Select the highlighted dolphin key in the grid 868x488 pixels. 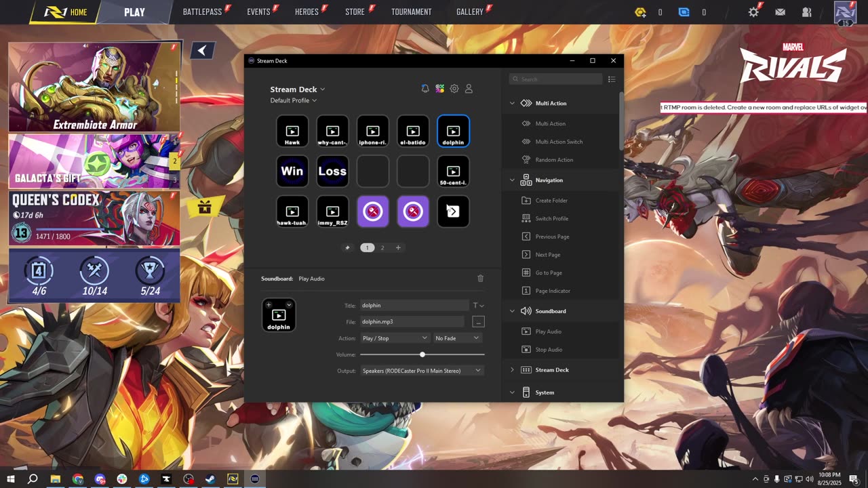tap(453, 131)
